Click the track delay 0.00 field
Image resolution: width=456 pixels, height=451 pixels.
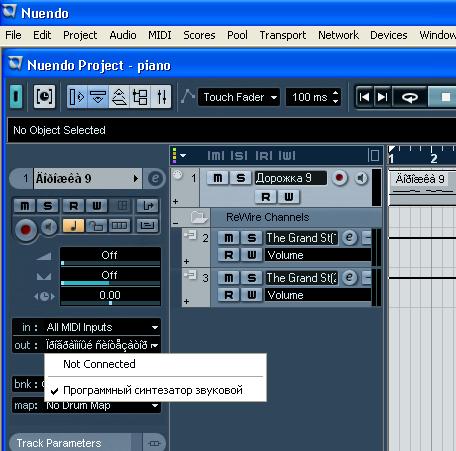[110, 295]
